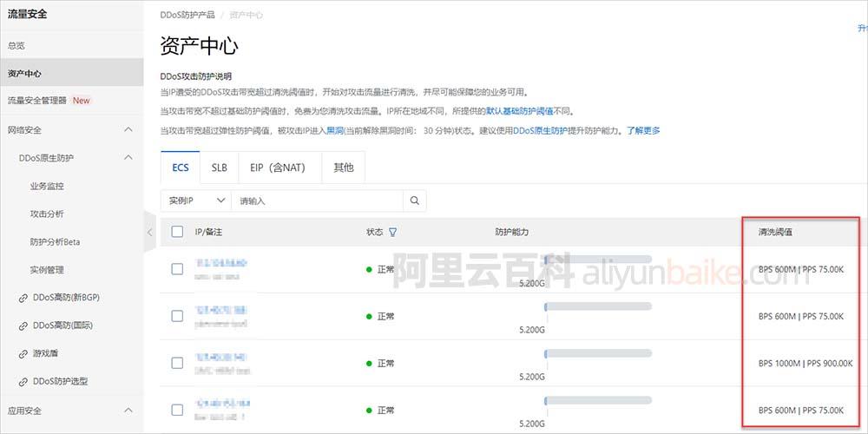Collapse the DDoS原生防护 group
This screenshot has height=434, width=868.
pos(128,158)
